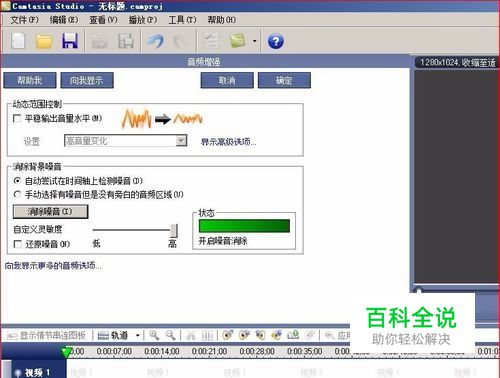Viewport: 500px width, 378px height.
Task: Click the greyed-out printer-style toolbar icon
Action: 99,41
